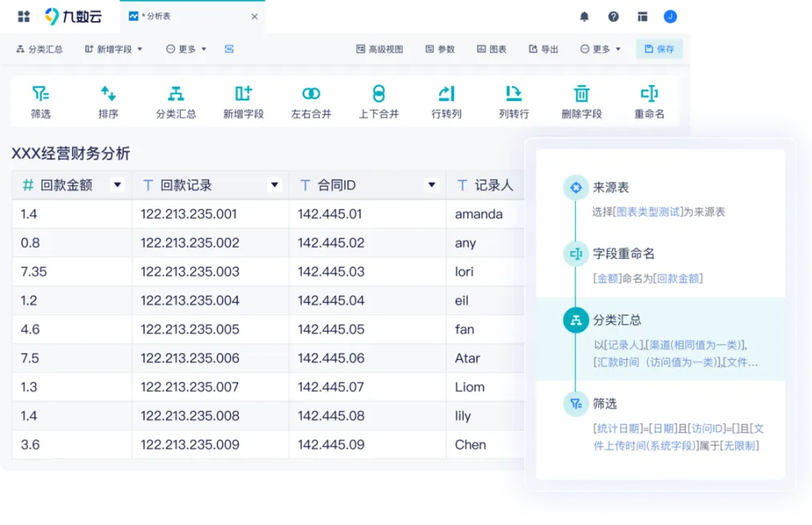Click the 导出 export button
The width and height of the screenshot is (812, 525).
(x=544, y=49)
